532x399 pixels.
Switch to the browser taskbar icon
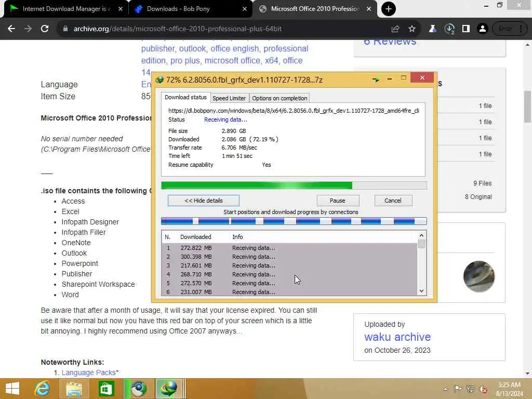coord(138,389)
